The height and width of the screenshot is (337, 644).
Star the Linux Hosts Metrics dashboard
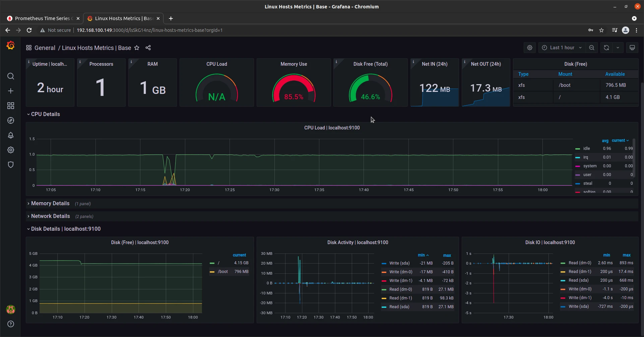(x=137, y=48)
